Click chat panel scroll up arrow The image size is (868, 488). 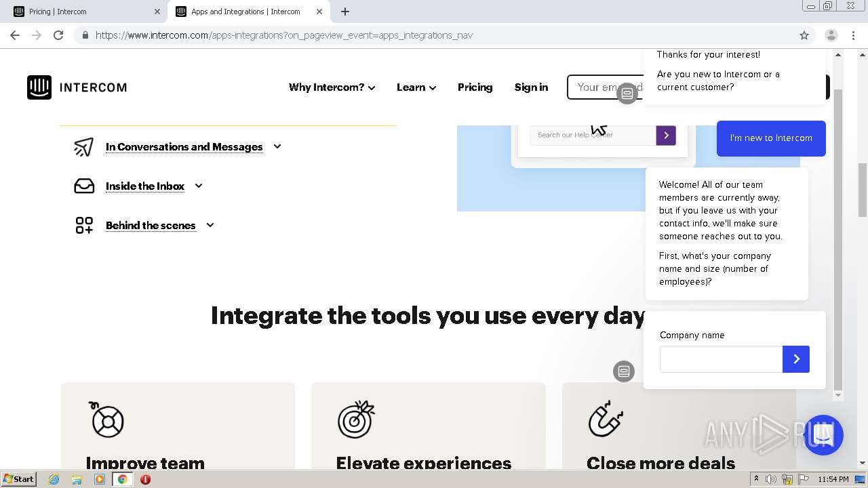point(838,55)
